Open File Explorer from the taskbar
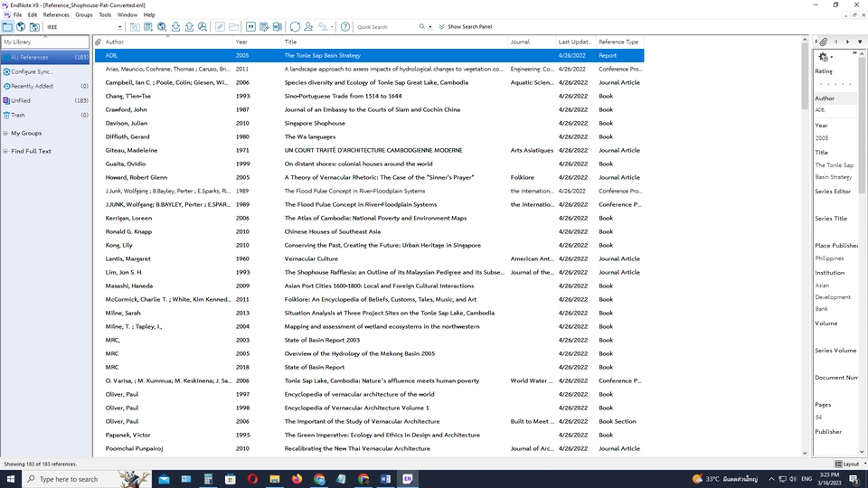The image size is (868, 488). [x=275, y=479]
